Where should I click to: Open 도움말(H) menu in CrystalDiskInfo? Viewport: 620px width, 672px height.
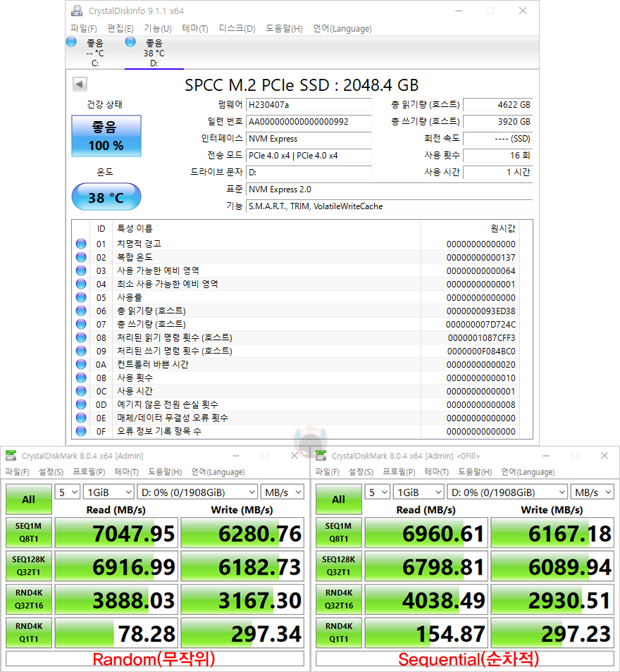click(284, 28)
